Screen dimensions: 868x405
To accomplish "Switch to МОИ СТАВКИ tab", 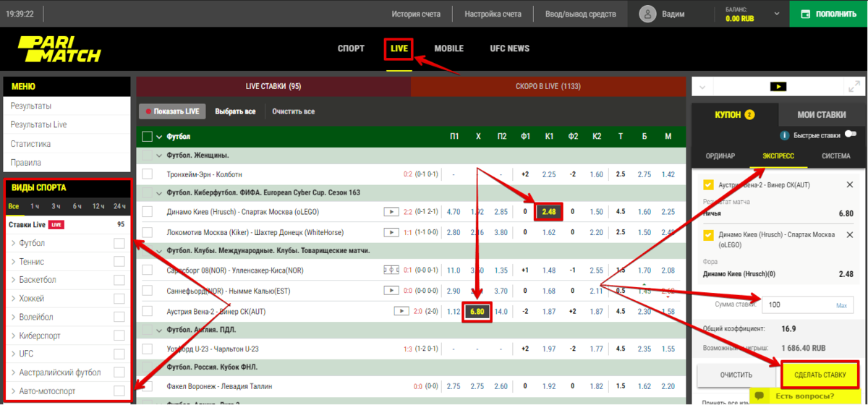I will point(822,115).
